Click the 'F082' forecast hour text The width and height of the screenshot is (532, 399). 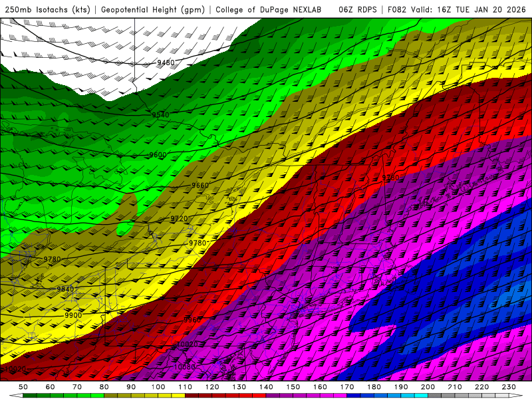pos(396,9)
